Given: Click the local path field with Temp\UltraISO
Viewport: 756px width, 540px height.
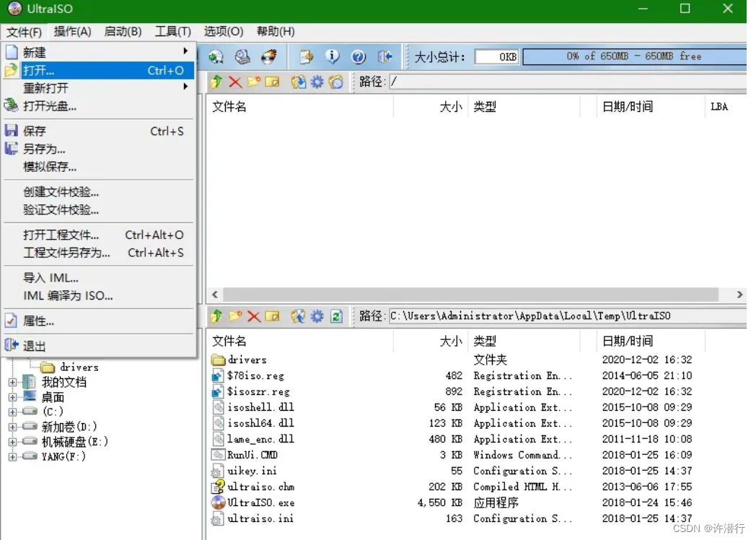Looking at the screenshot, I should (x=568, y=316).
